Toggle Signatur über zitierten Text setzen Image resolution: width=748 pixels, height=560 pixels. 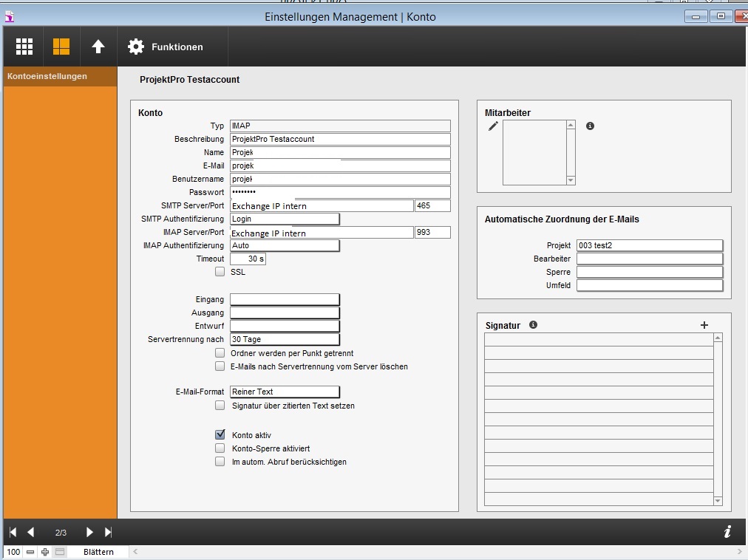pos(220,406)
